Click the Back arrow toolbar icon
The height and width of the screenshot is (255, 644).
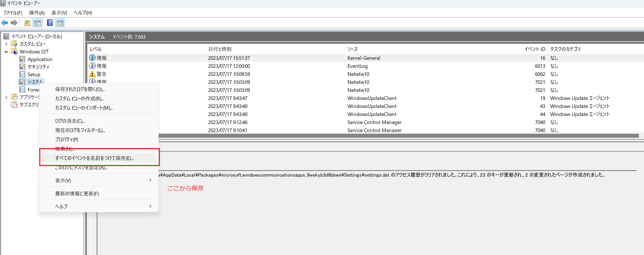coord(4,23)
